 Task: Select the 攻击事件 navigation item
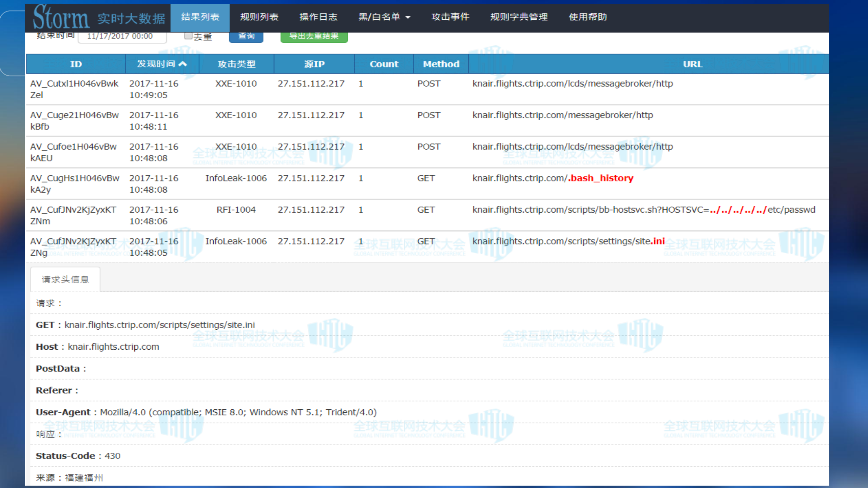click(x=450, y=17)
